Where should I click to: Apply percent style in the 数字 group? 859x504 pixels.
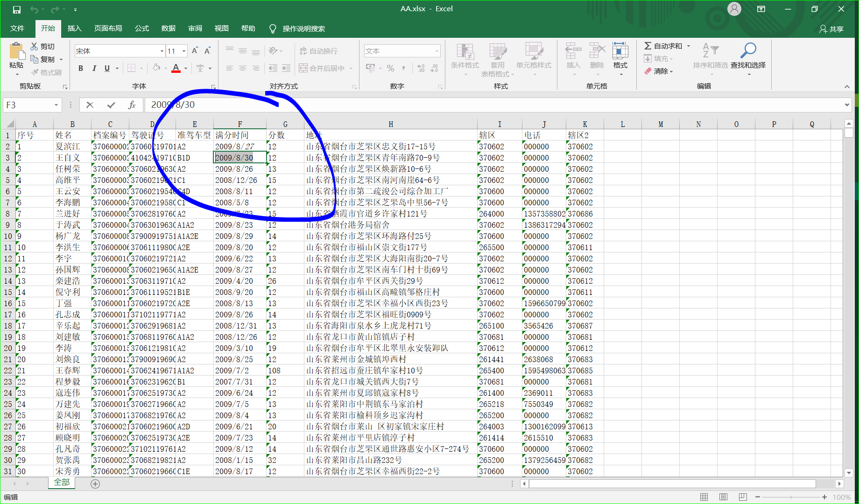pyautogui.click(x=391, y=68)
